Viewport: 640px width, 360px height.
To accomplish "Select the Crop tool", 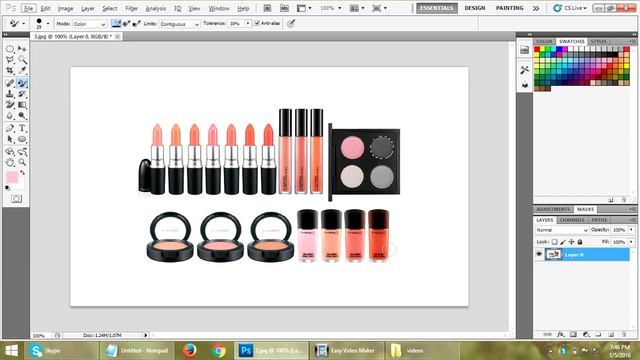I will coord(10,71).
